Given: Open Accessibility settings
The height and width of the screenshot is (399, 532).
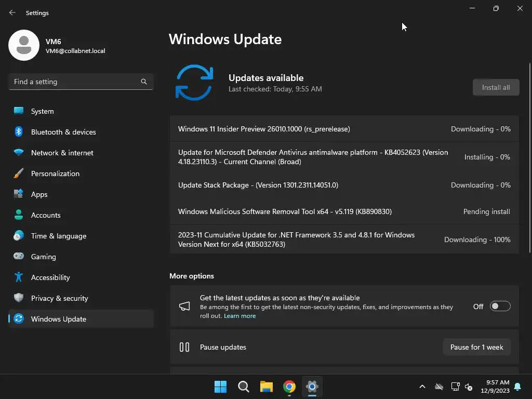Looking at the screenshot, I should (x=81, y=277).
